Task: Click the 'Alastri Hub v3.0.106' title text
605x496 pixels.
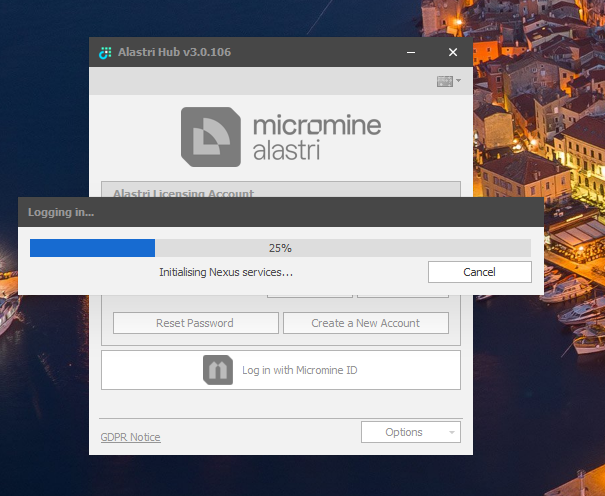Action: coord(174,52)
